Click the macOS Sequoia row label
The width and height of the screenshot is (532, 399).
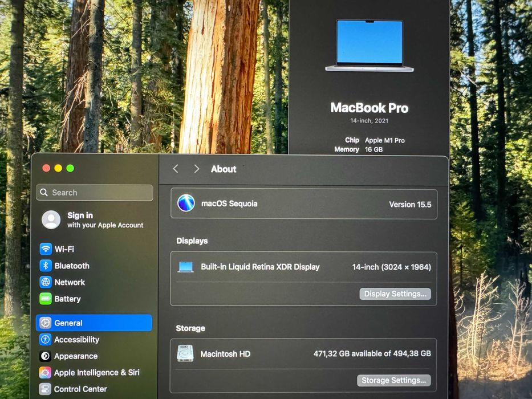tap(229, 203)
